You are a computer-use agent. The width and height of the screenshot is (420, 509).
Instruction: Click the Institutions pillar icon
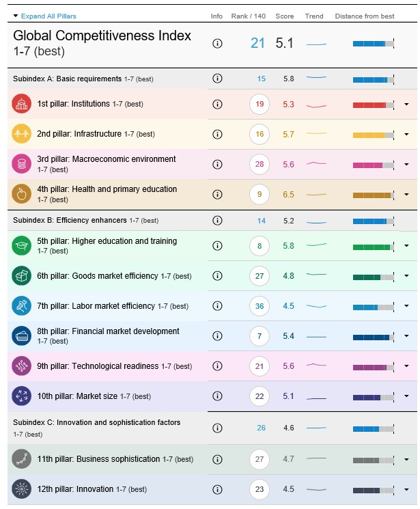21,104
